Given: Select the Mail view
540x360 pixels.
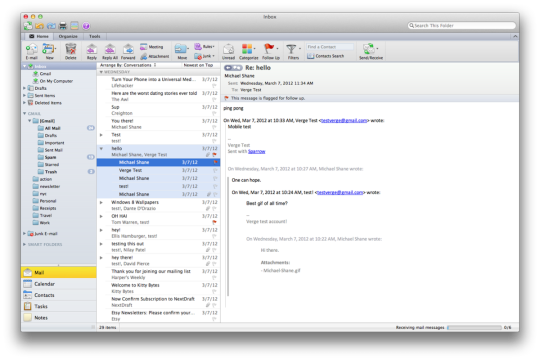Looking at the screenshot, I should pos(59,272).
